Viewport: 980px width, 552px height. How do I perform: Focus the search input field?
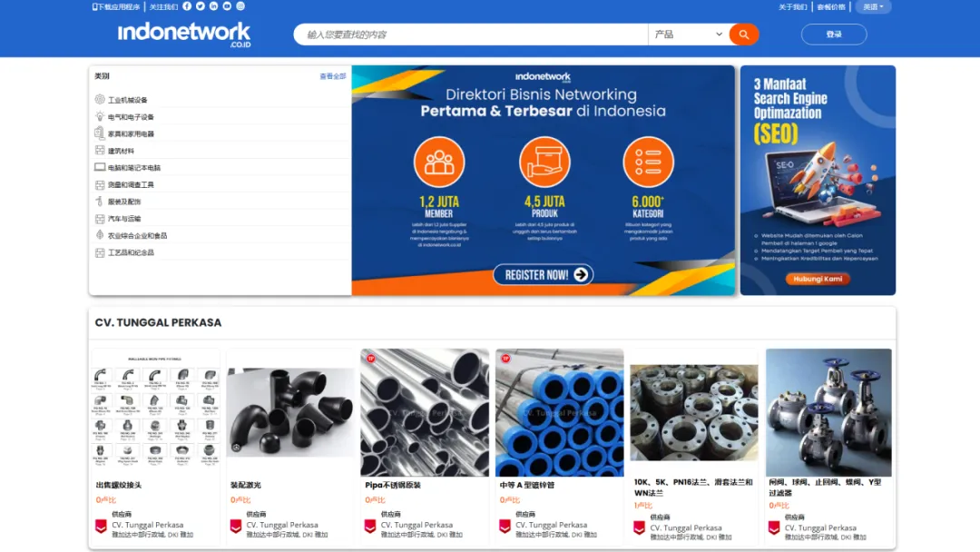tap(471, 34)
